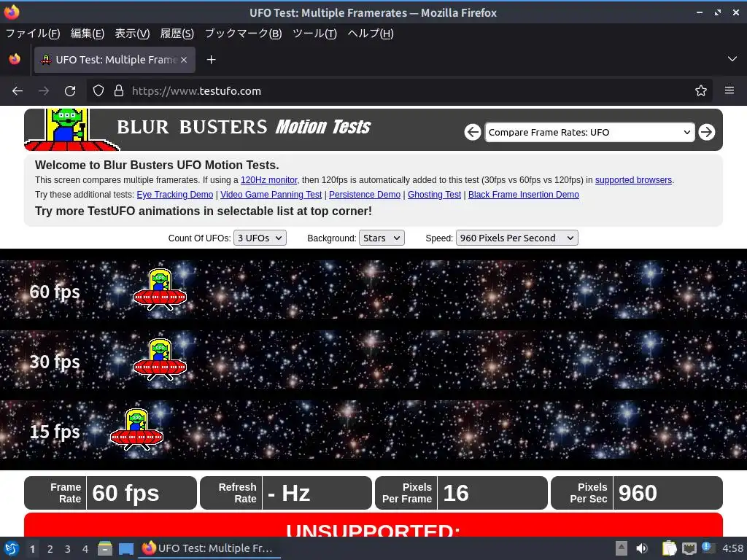Image resolution: width=747 pixels, height=560 pixels.
Task: Click the 60 fps Frame Rate readout
Action: (x=111, y=493)
